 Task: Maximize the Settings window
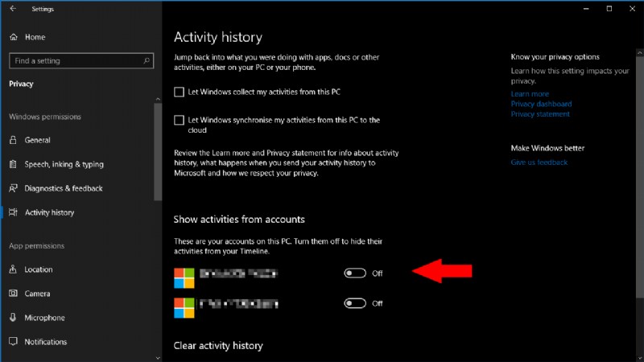[609, 9]
